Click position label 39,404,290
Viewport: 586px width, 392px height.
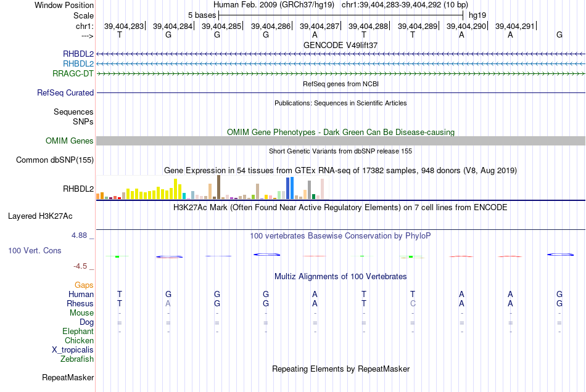pyautogui.click(x=466, y=26)
